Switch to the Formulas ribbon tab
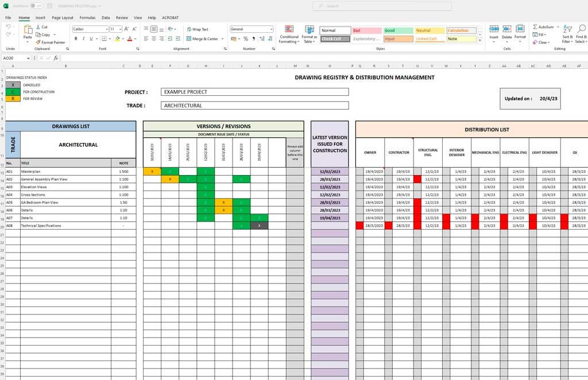The width and height of the screenshot is (588, 380). coord(87,17)
